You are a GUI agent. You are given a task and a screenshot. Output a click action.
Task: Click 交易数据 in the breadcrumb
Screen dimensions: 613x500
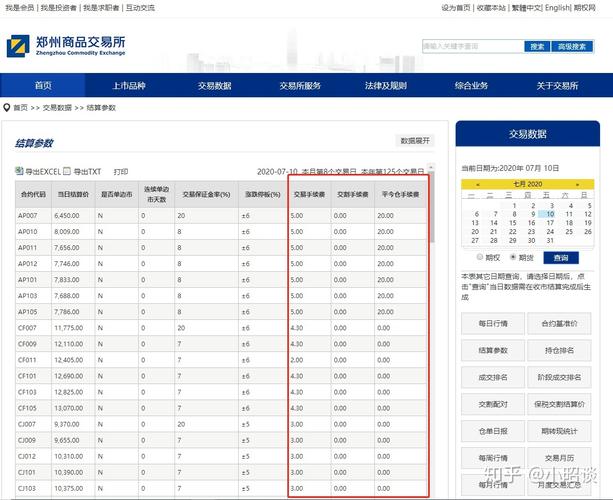(x=57, y=108)
